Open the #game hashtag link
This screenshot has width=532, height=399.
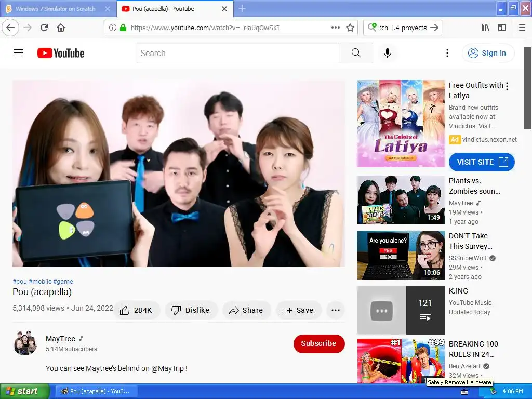63,281
